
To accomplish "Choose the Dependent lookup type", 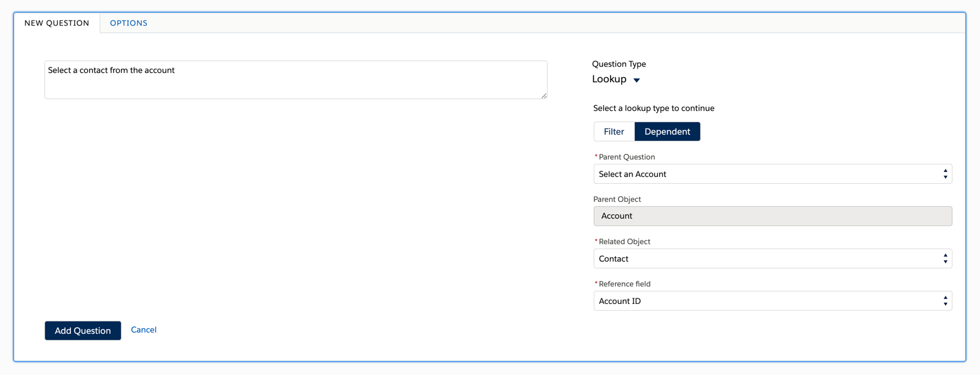I will [x=667, y=131].
